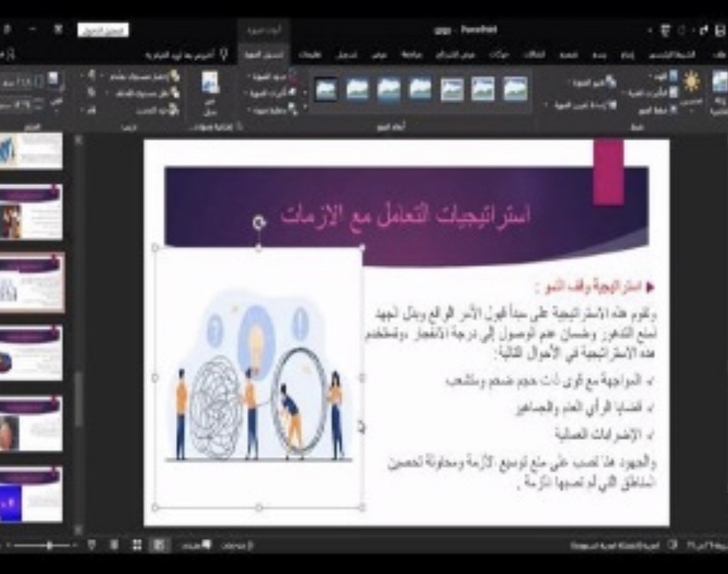Click the zoom slider in status bar
This screenshot has height=574, width=728.
pos(49,545)
